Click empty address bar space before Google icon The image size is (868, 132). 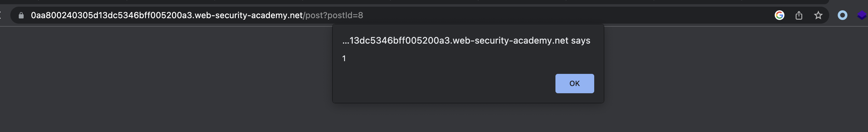(573, 15)
